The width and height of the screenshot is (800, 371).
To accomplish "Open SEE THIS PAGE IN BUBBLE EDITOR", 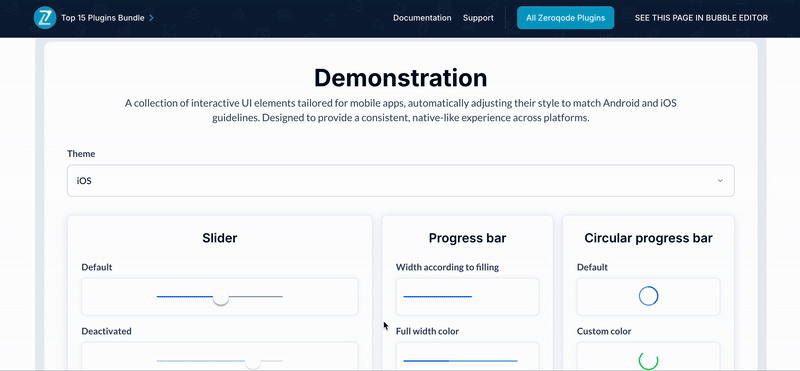I will (701, 18).
